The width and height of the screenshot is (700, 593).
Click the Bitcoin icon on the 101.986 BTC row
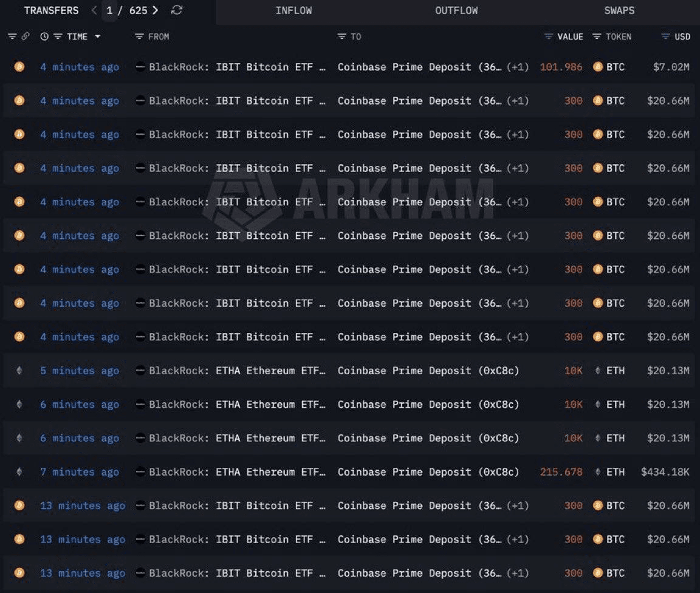(x=19, y=67)
